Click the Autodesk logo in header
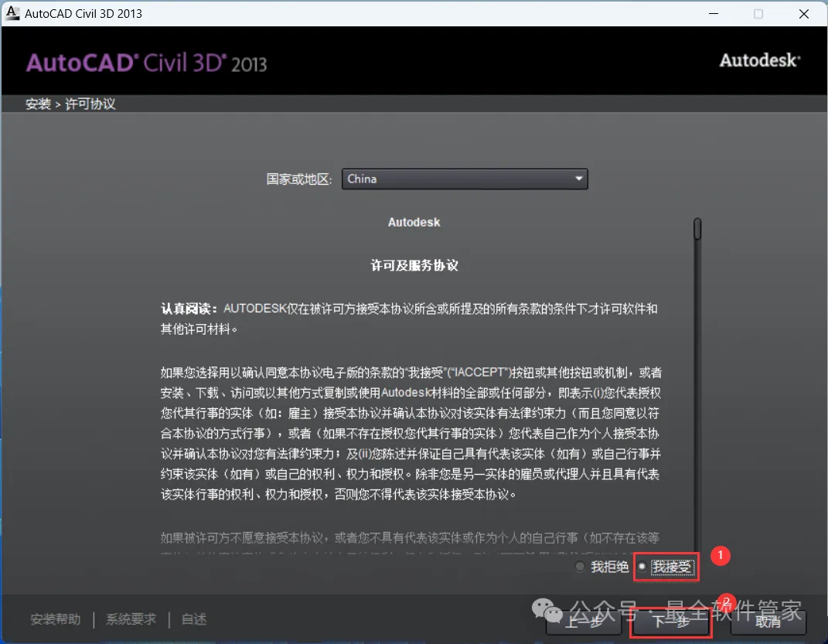828x644 pixels. point(760,60)
